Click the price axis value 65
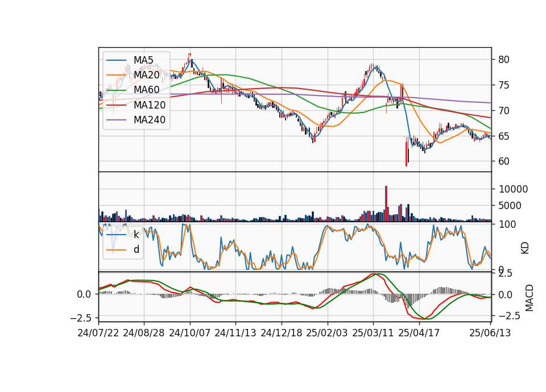The image size is (546, 392). click(504, 136)
